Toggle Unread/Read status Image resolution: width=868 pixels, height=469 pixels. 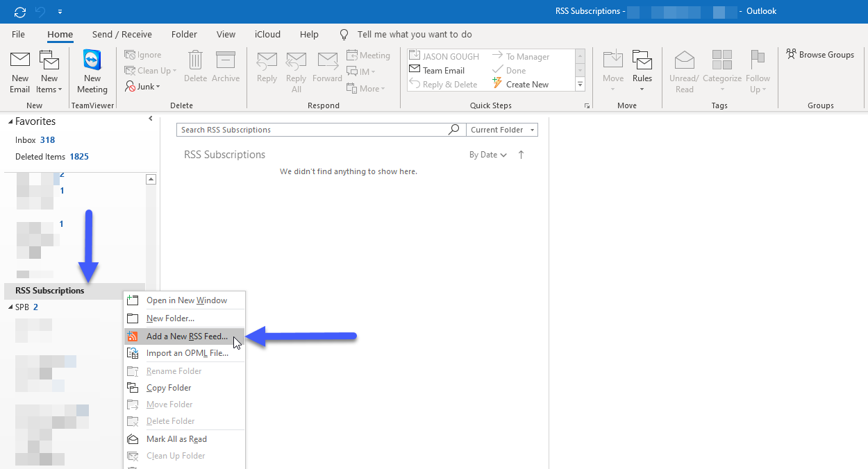(685, 72)
